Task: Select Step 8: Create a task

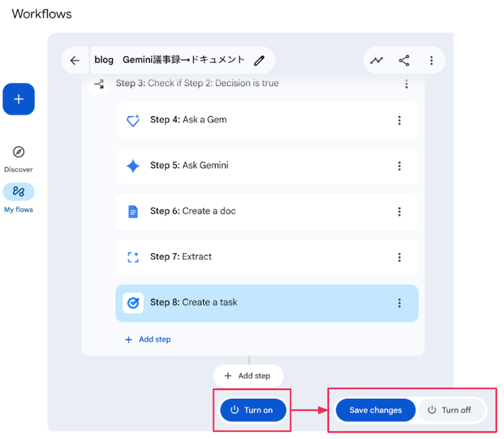Action: [267, 303]
